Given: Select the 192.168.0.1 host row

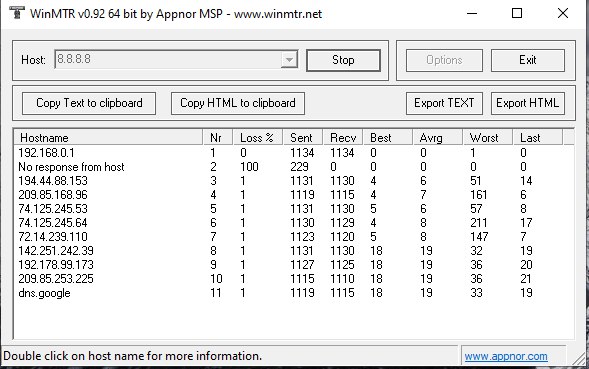Looking at the screenshot, I should [x=294, y=153].
